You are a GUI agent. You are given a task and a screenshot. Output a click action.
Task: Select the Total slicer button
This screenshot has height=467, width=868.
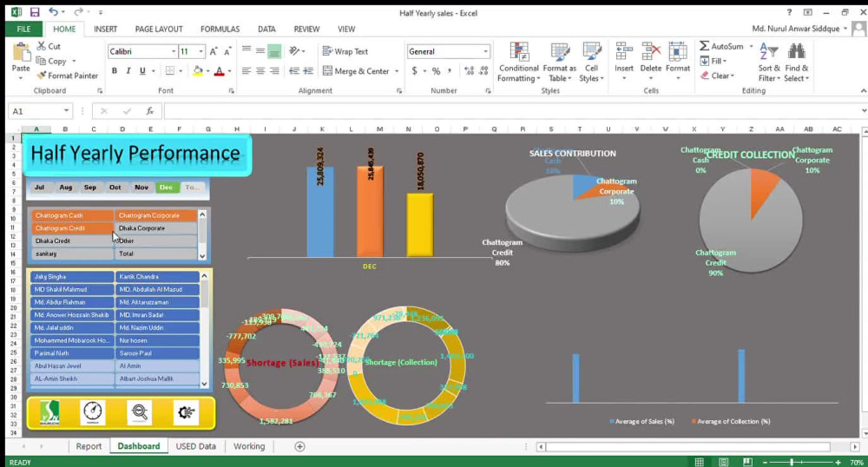[156, 253]
